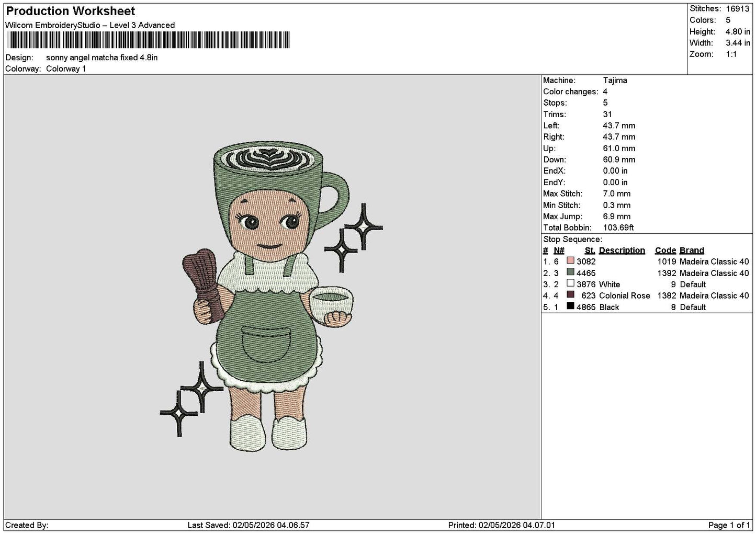Screen dimensions: 756x534
Task: Click the 'Code' column header
Action: point(665,250)
